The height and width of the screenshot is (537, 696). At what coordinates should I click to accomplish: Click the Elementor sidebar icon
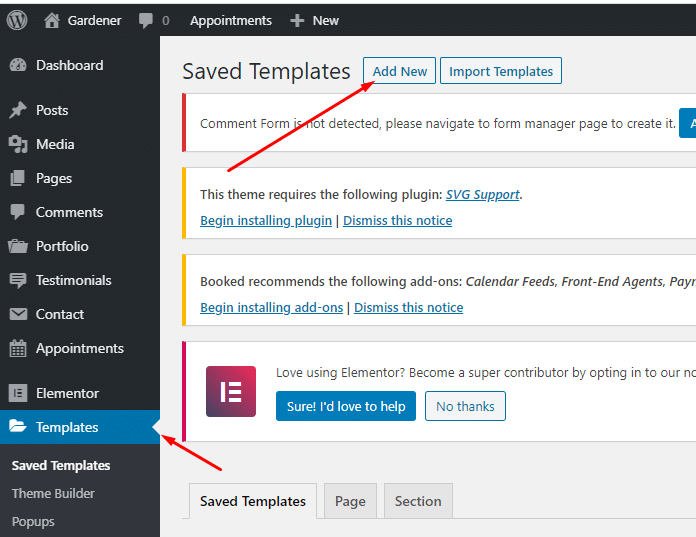tap(18, 393)
